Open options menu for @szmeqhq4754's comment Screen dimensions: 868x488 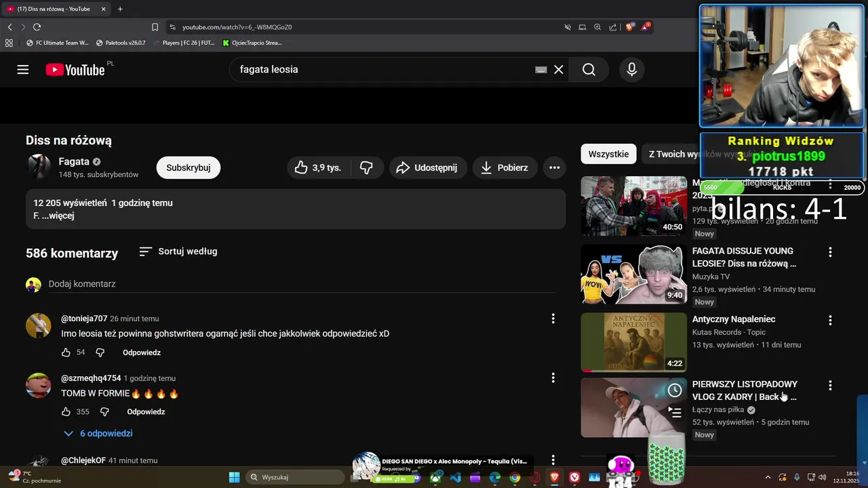553,378
